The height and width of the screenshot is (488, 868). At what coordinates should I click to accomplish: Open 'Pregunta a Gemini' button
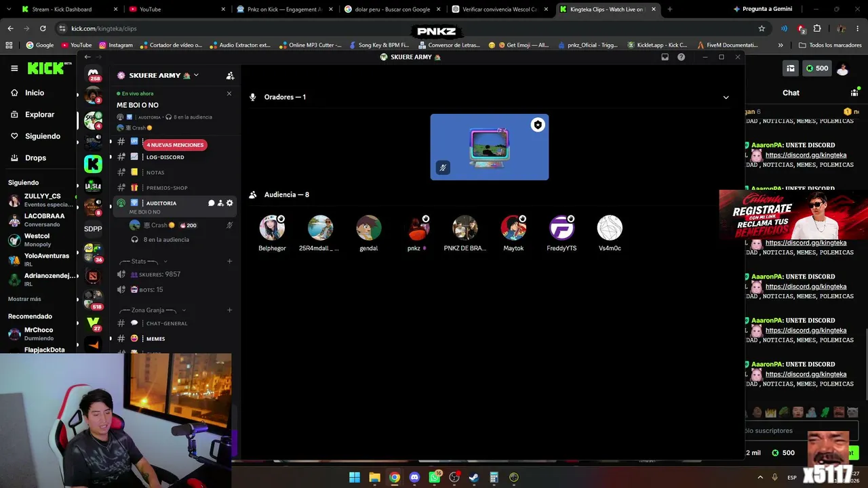(x=762, y=9)
